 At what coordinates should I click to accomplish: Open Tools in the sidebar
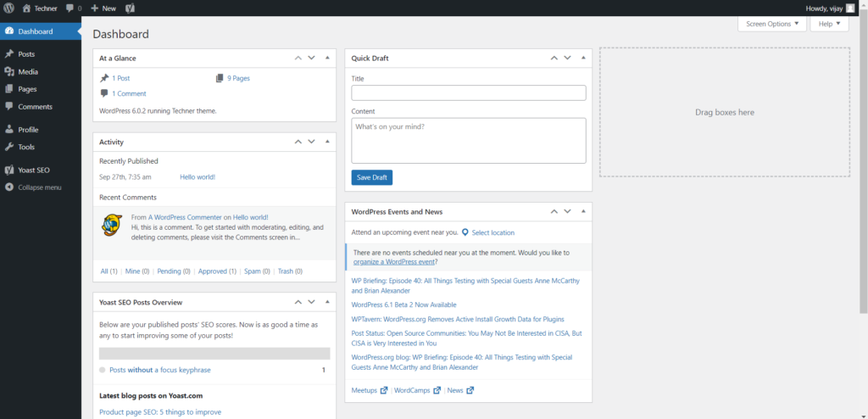click(41, 147)
